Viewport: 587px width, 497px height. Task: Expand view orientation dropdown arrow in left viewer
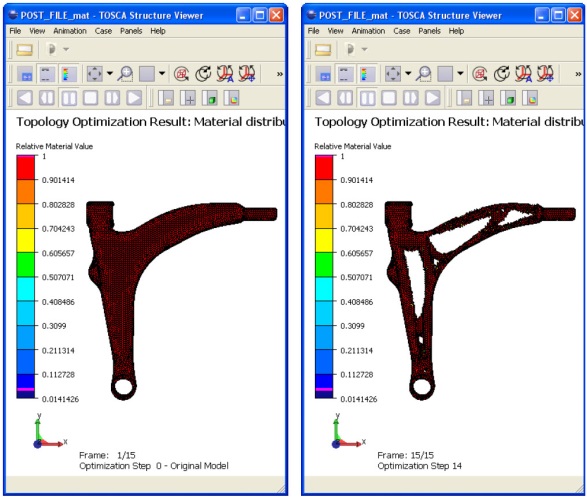click(x=110, y=73)
